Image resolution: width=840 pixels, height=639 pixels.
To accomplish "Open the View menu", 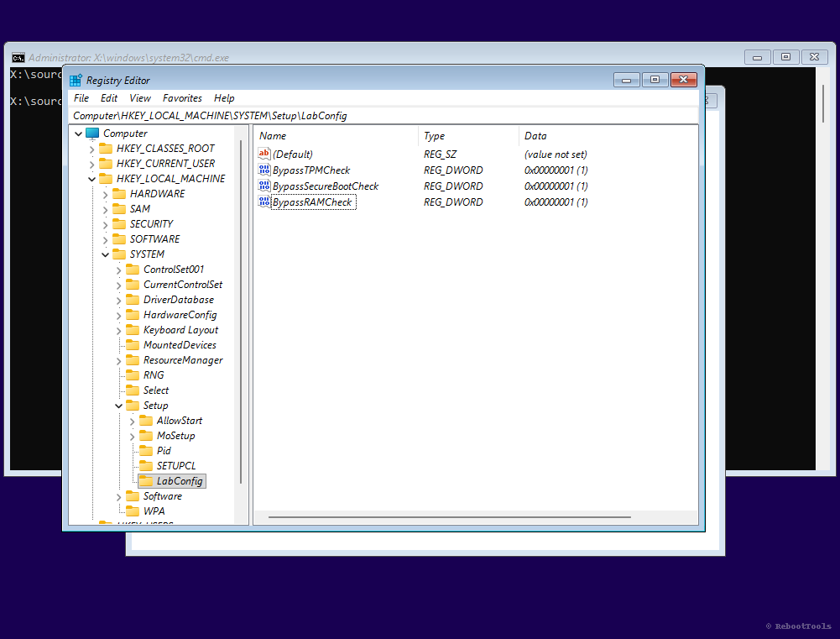I will 139,98.
